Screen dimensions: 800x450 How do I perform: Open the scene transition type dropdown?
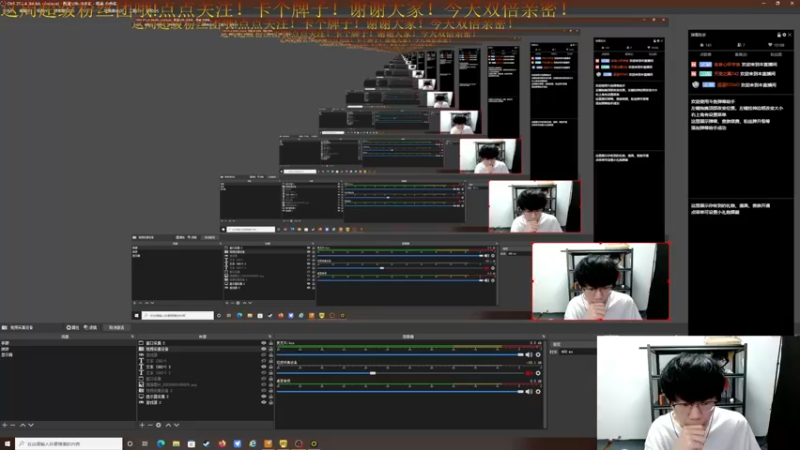coord(571,344)
